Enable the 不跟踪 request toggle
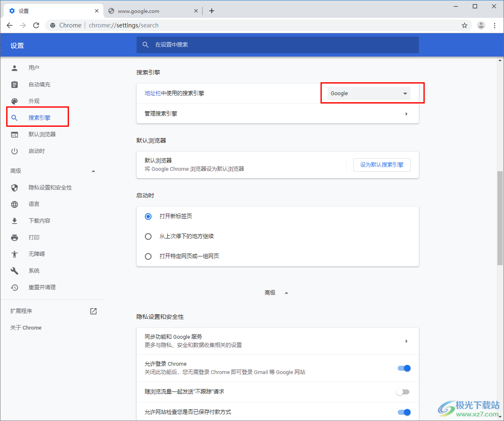504x421 pixels. [403, 392]
